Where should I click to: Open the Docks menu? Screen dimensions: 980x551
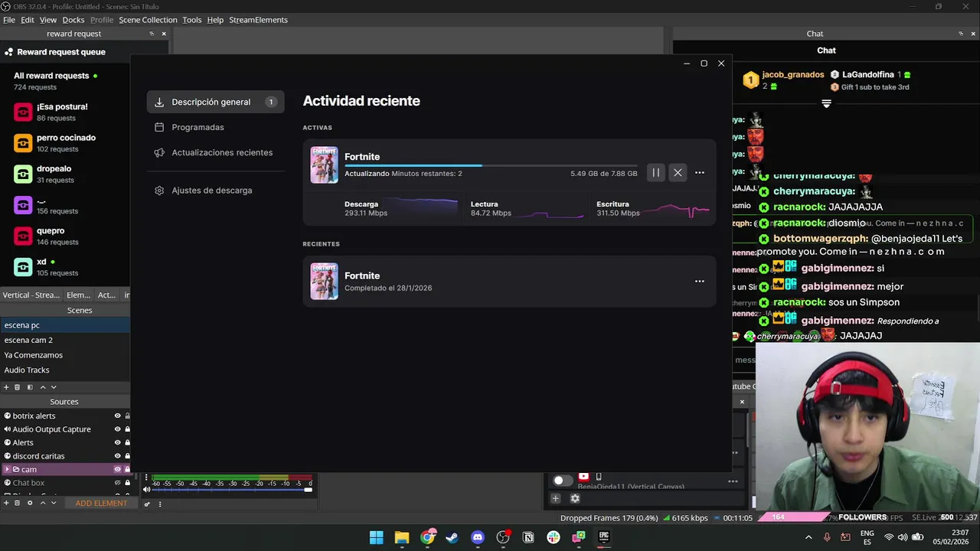point(73,20)
